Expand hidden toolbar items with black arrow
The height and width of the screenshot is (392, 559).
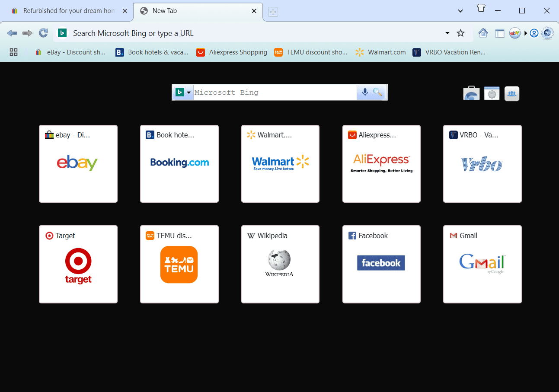click(526, 33)
